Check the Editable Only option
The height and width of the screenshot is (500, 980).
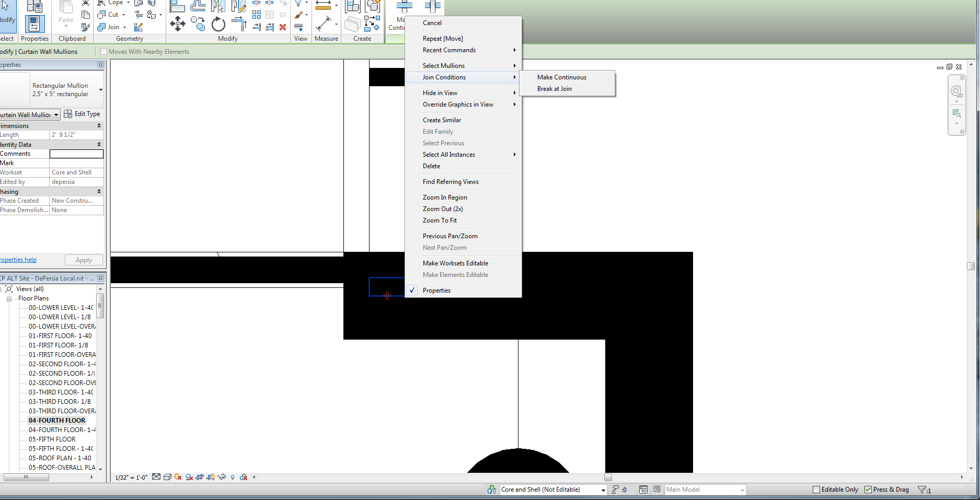[816, 490]
